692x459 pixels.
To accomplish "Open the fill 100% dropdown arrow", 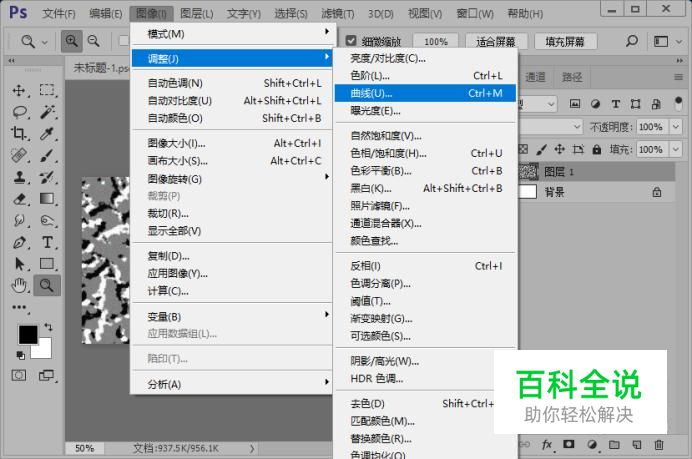I will pyautogui.click(x=676, y=149).
